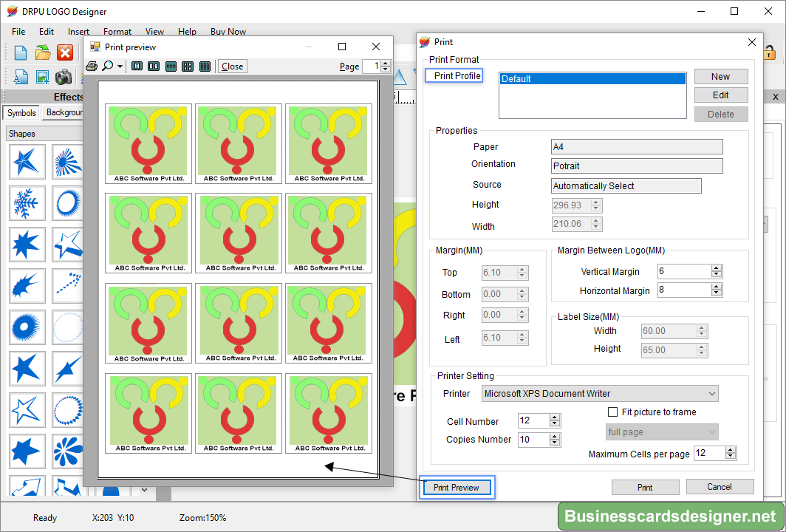Adjust the Vertical Margin spinner
This screenshot has width=786, height=532.
click(717, 271)
